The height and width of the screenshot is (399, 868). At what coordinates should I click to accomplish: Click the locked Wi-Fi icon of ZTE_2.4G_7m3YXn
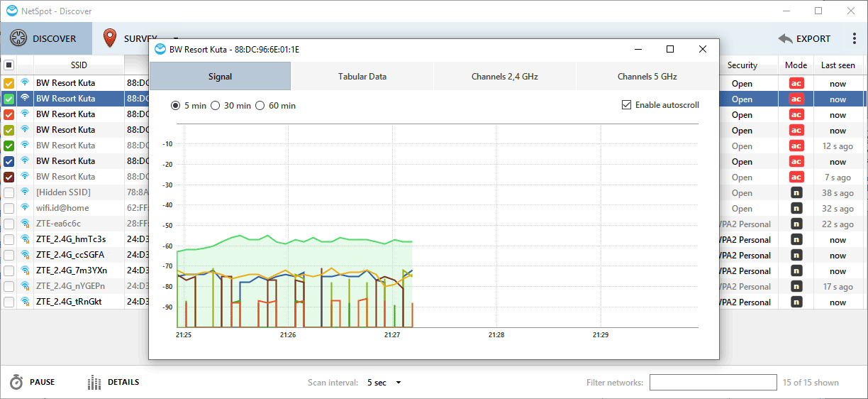tap(25, 270)
